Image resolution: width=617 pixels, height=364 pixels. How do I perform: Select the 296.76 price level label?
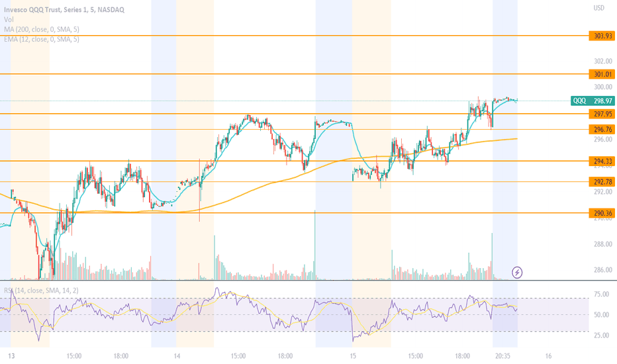click(602, 130)
